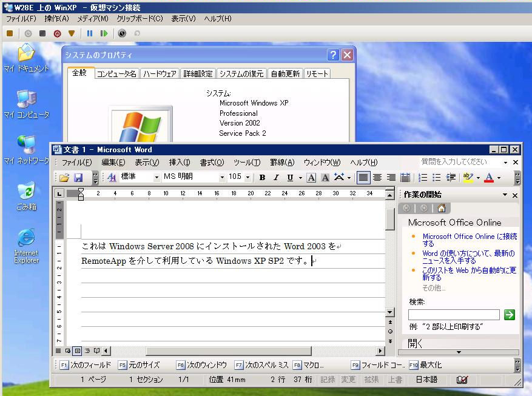This screenshot has height=396, width=532.
Task: Toggle italic formatting
Action: (276, 177)
